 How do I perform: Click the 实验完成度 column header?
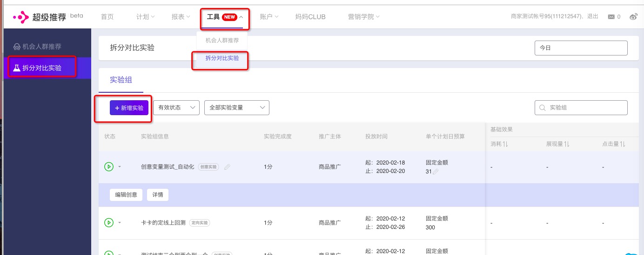click(278, 137)
